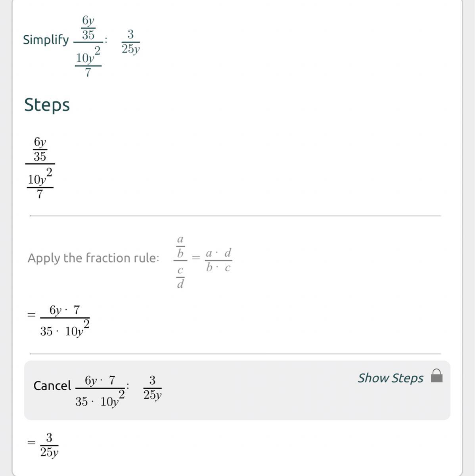Viewport: 475px width, 476px height.
Task: Select the complex fraction under the Steps heading
Action: [x=40, y=167]
